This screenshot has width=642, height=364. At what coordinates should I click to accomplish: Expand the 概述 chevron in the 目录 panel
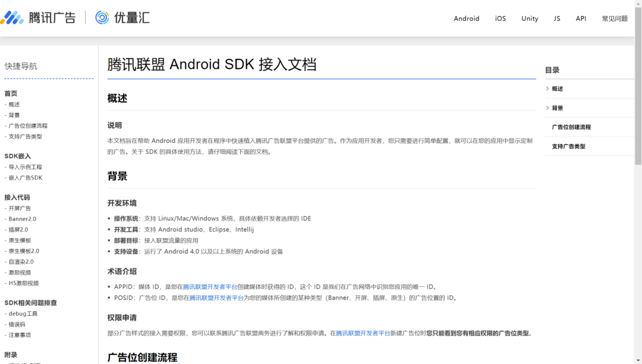pos(547,88)
